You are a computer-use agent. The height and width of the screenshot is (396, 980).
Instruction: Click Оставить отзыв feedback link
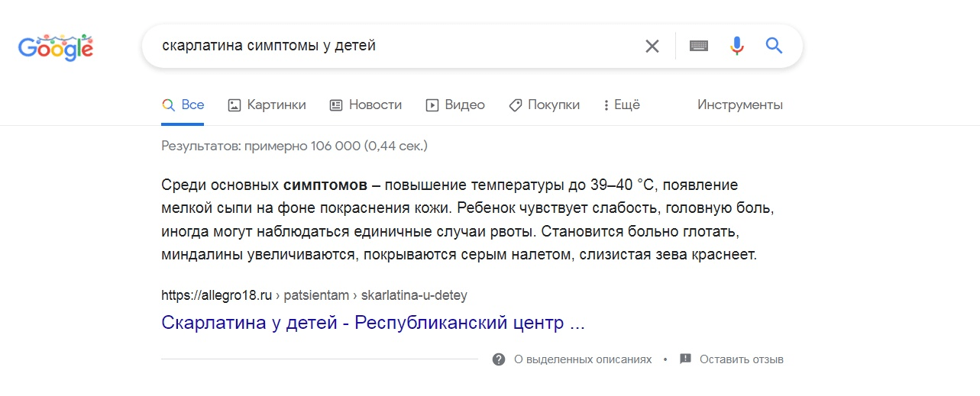point(741,359)
